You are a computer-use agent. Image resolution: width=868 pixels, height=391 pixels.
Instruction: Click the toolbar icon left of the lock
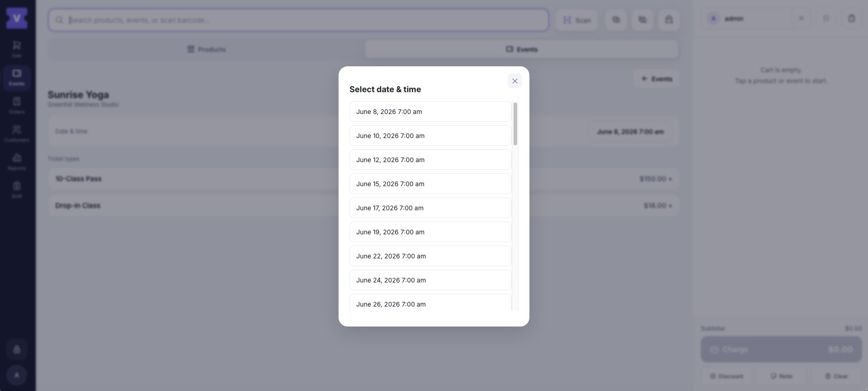[x=642, y=20]
